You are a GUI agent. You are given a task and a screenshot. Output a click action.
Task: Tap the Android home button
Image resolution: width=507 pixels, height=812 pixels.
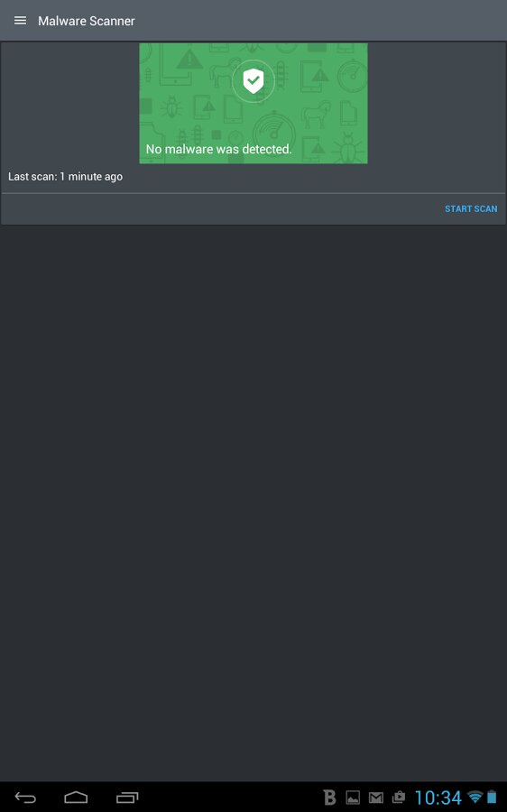point(76,798)
